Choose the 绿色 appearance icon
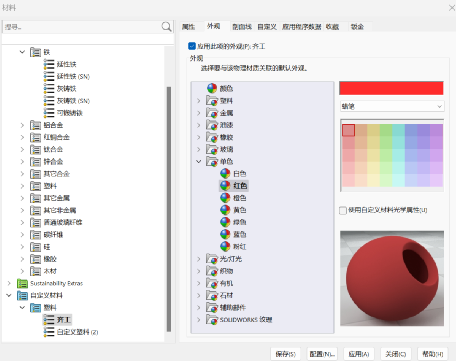The width and height of the screenshot is (456, 361). [225, 222]
